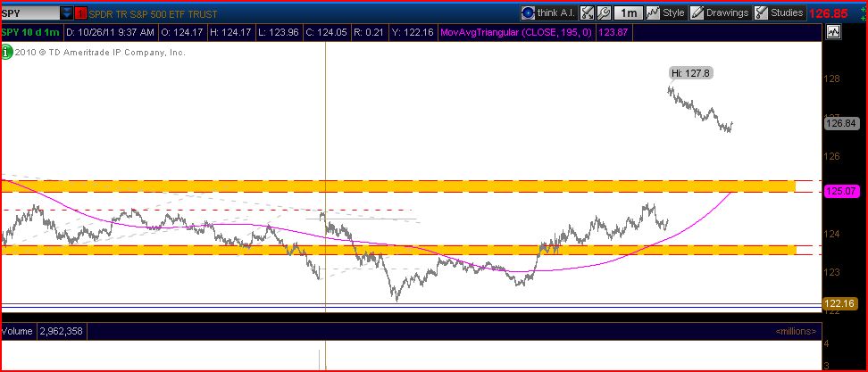The height and width of the screenshot is (372, 868).
Task: Click the study value 123.87
Action: point(613,33)
